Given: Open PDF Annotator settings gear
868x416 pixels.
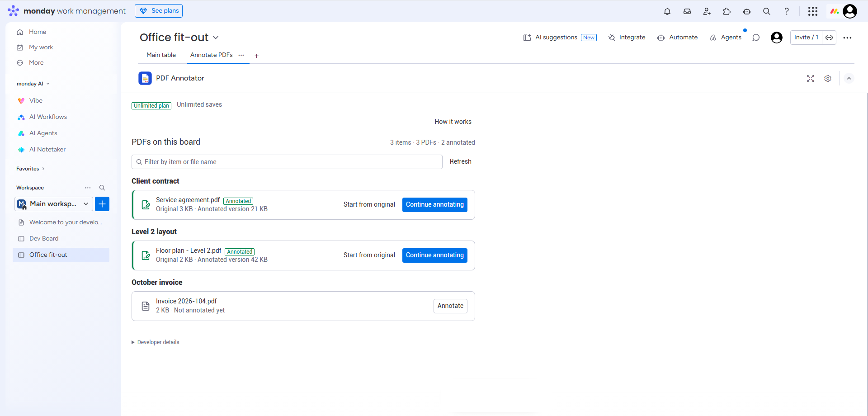Looking at the screenshot, I should coord(828,78).
